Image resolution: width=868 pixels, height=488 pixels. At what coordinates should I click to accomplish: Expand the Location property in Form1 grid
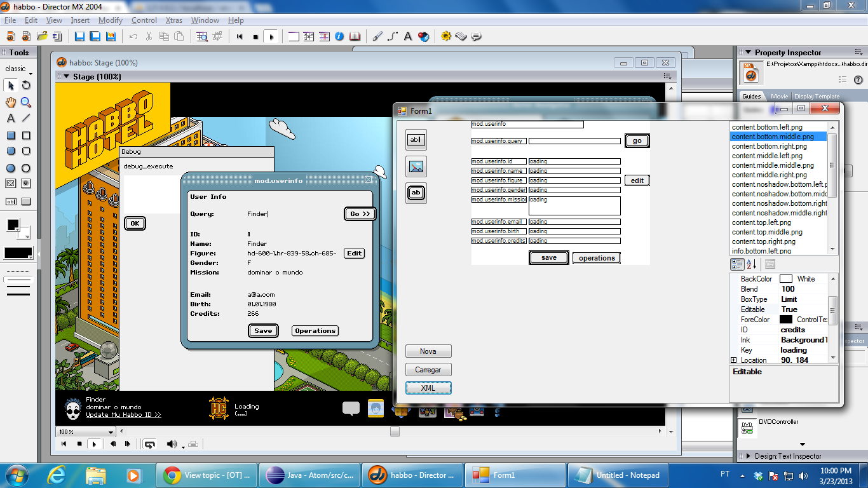[734, 360]
